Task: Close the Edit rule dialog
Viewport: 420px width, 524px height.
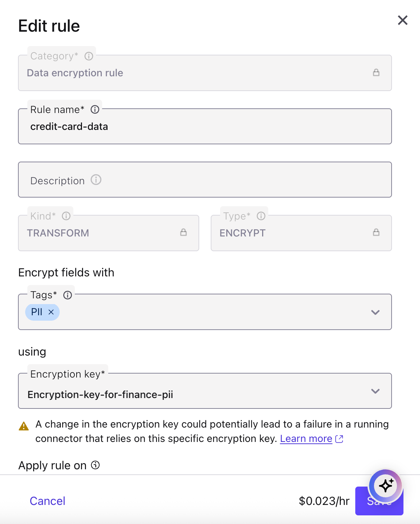Action: tap(403, 20)
